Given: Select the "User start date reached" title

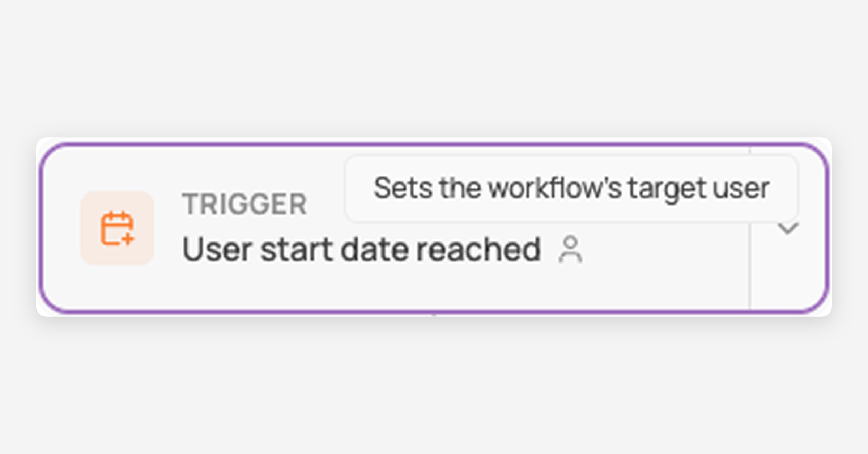Looking at the screenshot, I should (361, 249).
